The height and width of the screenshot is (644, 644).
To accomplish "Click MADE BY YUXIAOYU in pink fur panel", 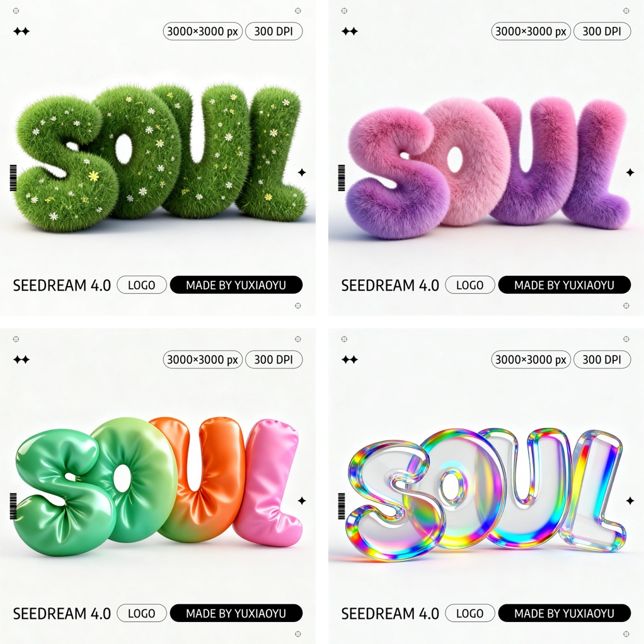I will click(565, 285).
